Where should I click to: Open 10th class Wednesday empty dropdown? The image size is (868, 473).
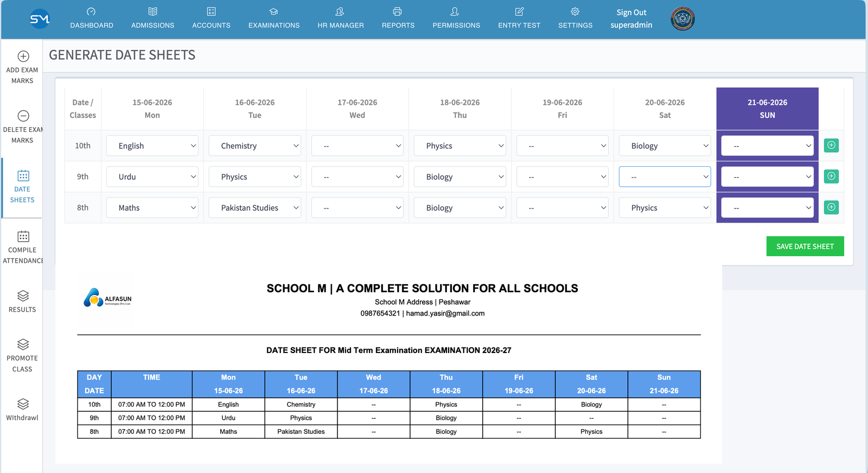[x=358, y=146]
